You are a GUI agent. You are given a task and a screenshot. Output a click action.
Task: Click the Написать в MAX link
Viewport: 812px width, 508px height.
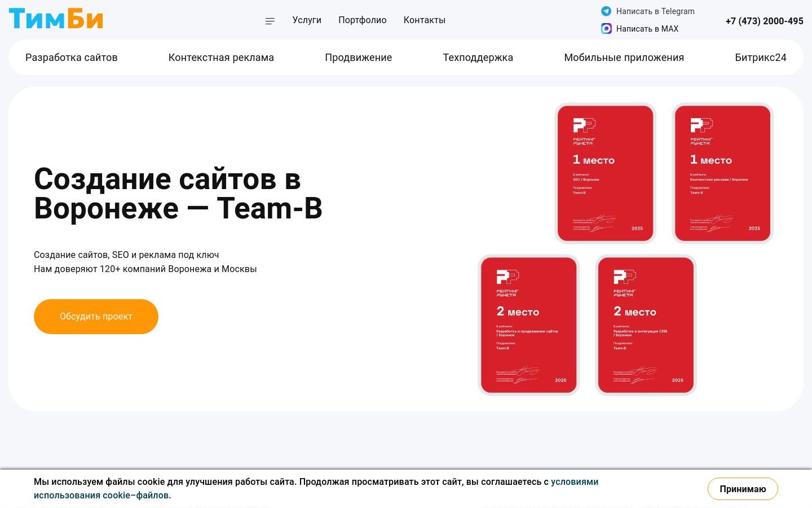point(647,28)
